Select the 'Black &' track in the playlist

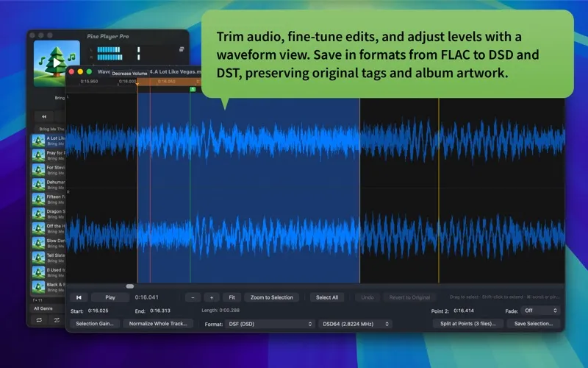tap(48, 287)
